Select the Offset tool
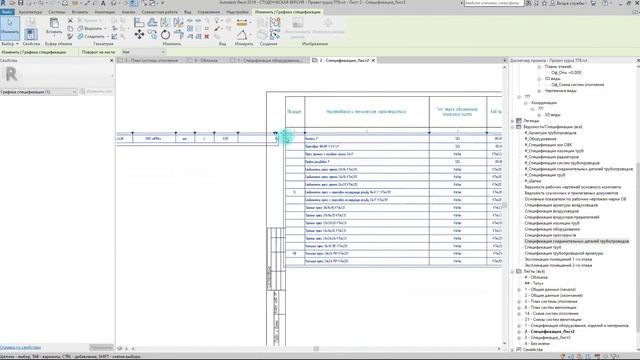 pyautogui.click(x=152, y=22)
